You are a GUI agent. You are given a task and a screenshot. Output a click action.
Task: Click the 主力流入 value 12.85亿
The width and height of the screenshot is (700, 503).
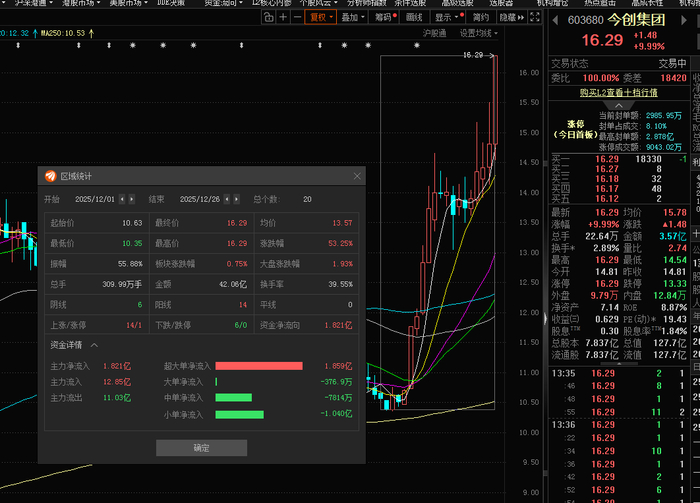pyautogui.click(x=117, y=382)
